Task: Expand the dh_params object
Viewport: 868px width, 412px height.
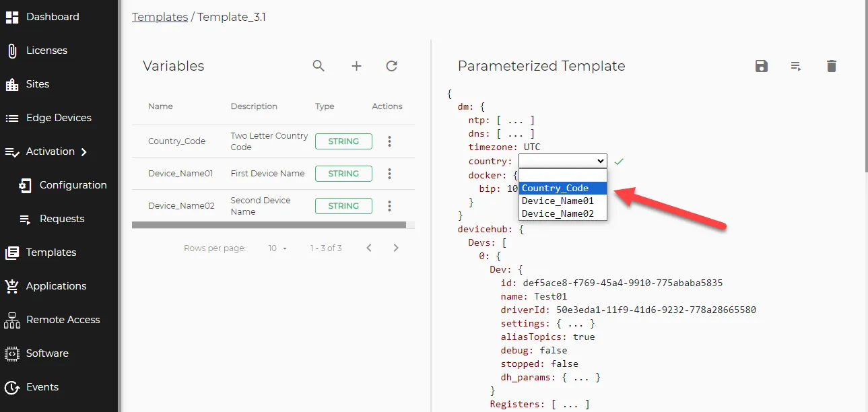Action: pos(580,378)
